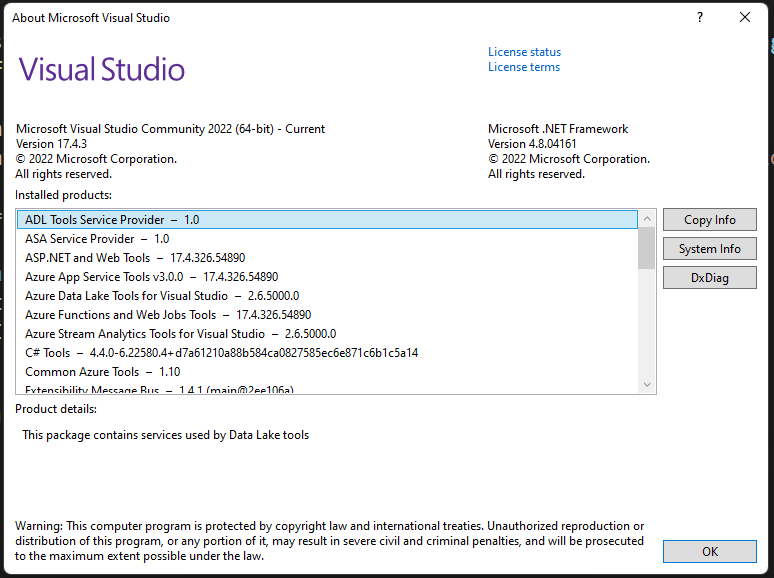
Task: Click Version 4.8.04161 of .NET Framework
Action: 532,144
